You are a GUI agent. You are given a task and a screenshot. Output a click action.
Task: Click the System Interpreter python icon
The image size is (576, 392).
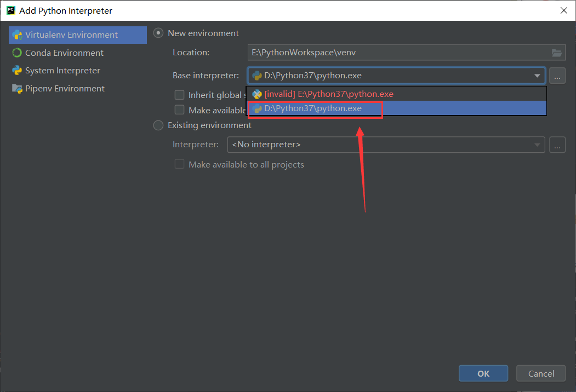tap(17, 71)
